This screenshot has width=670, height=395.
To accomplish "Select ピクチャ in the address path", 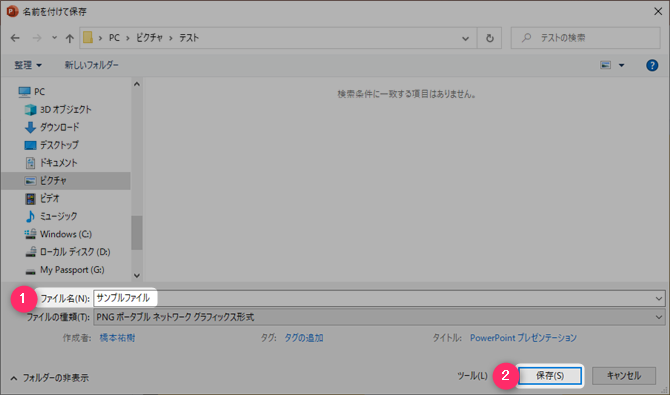I will (x=149, y=38).
